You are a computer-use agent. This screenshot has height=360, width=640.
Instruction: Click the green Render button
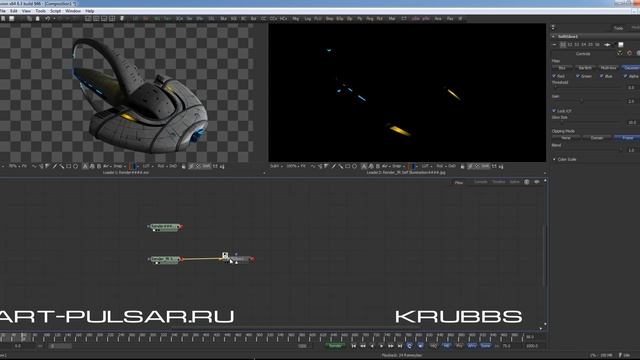(335, 346)
